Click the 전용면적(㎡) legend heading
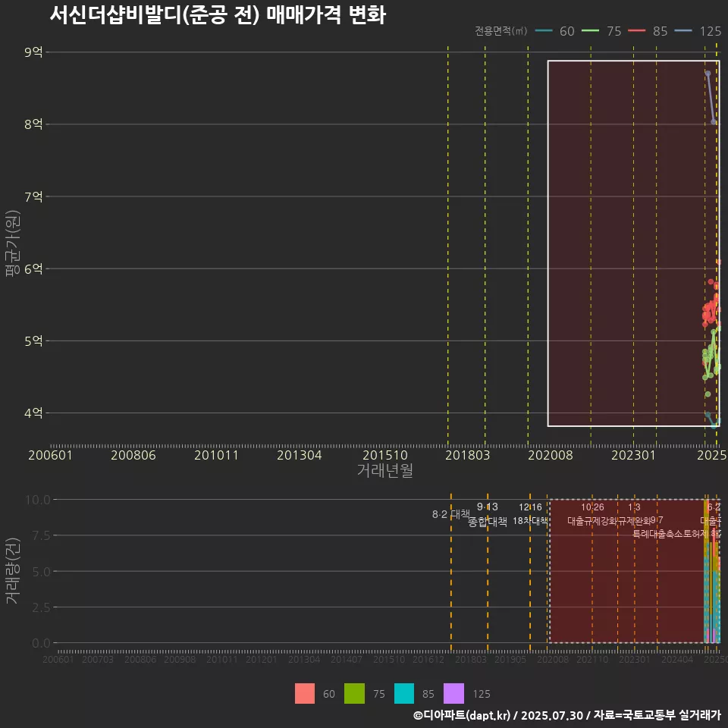728x728 pixels. click(501, 30)
